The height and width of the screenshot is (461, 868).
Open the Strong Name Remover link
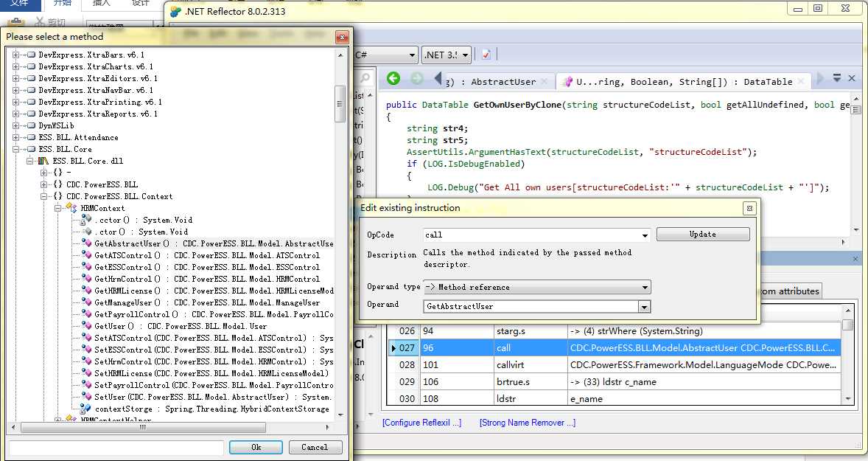point(528,422)
